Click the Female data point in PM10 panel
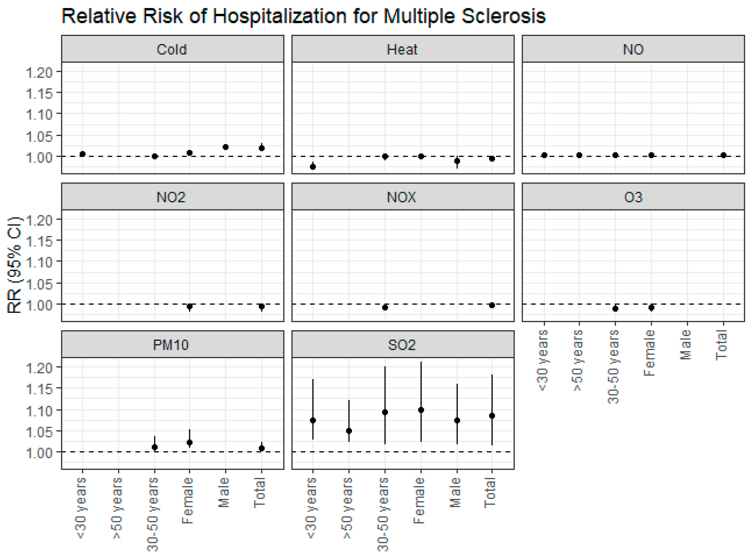Screen dimensions: 752x560 189,442
